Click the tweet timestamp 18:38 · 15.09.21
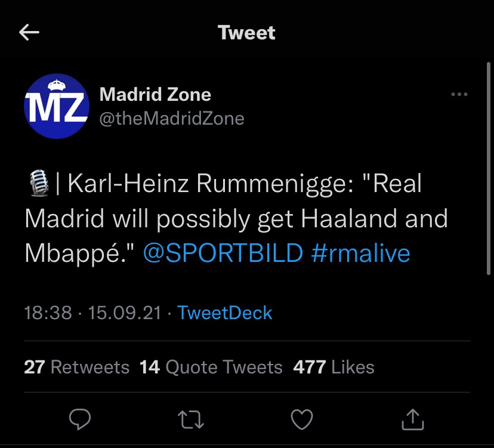494x448 pixels. click(92, 313)
